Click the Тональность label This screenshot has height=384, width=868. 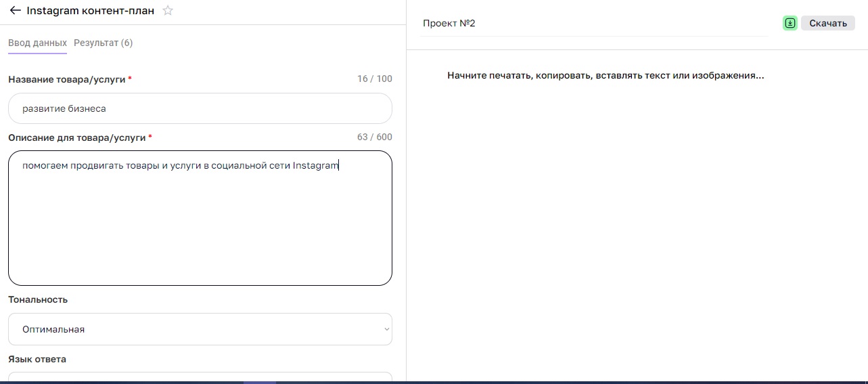pos(38,299)
